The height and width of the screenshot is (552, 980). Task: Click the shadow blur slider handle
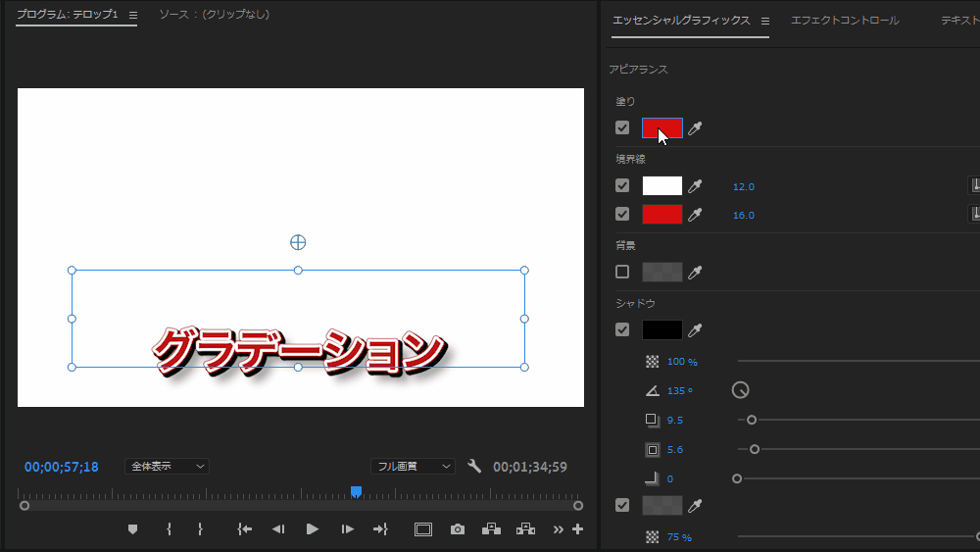point(737,478)
